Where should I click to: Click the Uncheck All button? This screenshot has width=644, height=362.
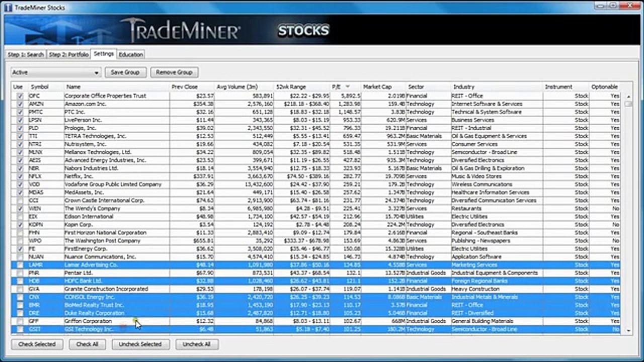point(197,344)
